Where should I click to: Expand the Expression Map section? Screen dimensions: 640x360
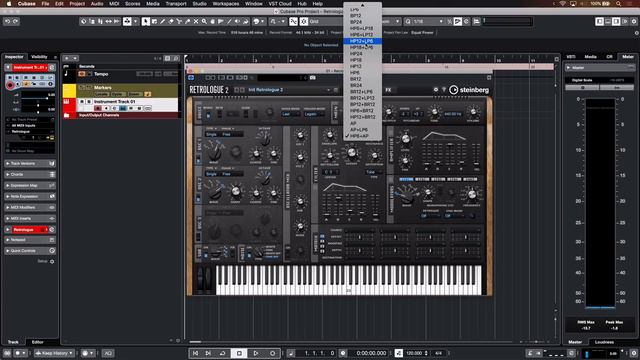(x=30, y=185)
